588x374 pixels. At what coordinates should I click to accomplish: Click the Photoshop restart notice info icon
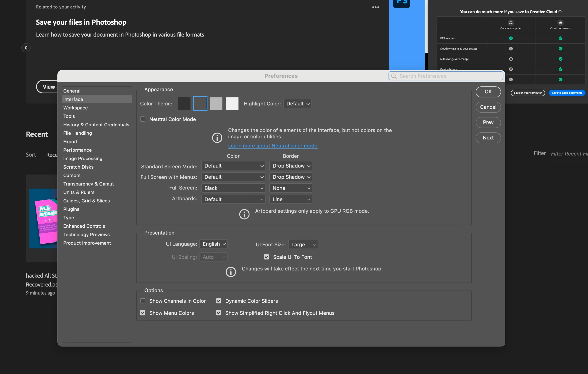click(230, 272)
